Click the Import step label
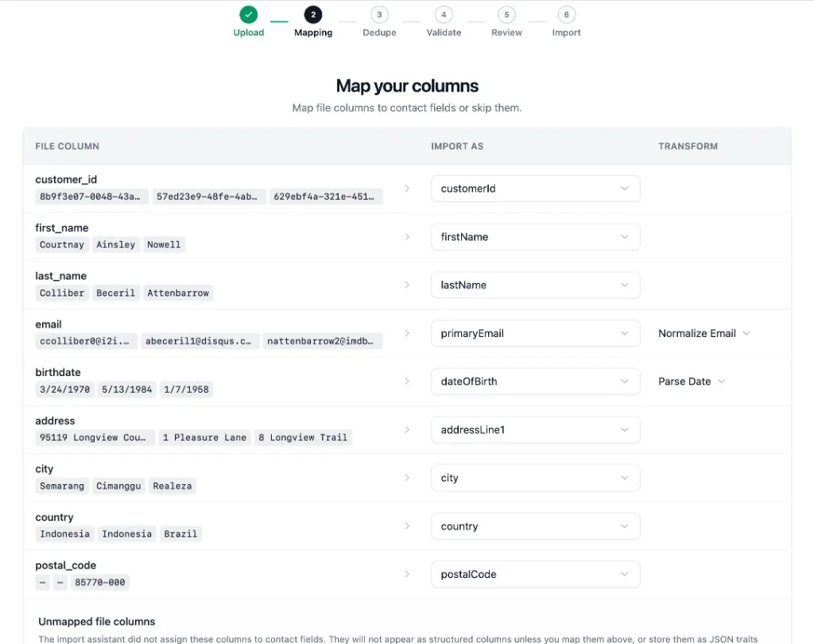This screenshot has width=814, height=644. [566, 33]
